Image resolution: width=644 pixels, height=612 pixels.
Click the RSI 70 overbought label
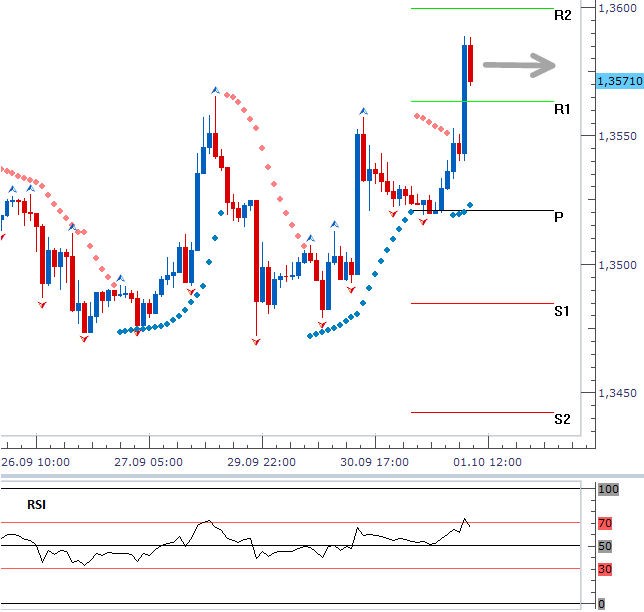[605, 523]
